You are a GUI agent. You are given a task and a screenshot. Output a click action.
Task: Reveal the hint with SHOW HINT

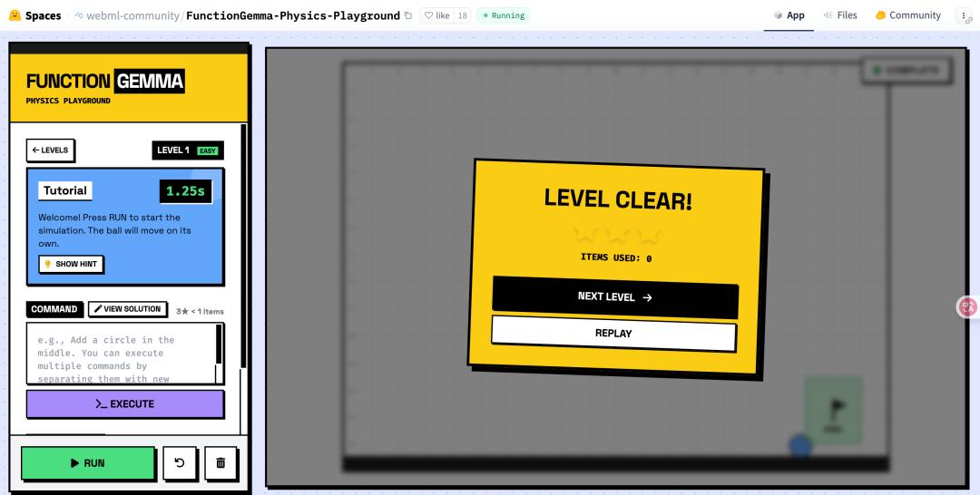click(72, 264)
